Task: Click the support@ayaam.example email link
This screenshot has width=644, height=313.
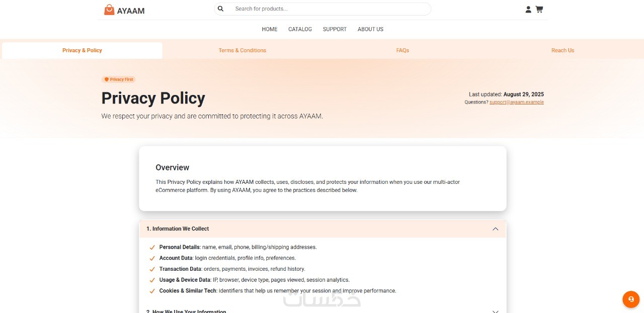Action: point(516,102)
